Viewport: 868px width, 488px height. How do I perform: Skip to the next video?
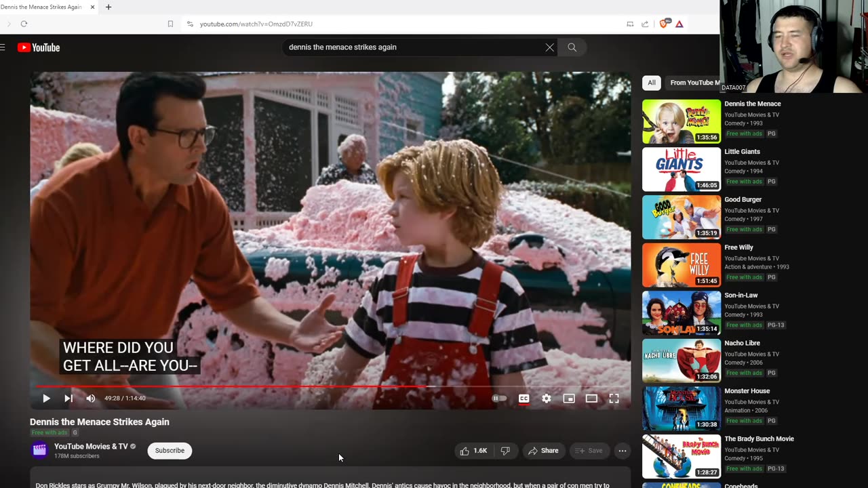68,399
